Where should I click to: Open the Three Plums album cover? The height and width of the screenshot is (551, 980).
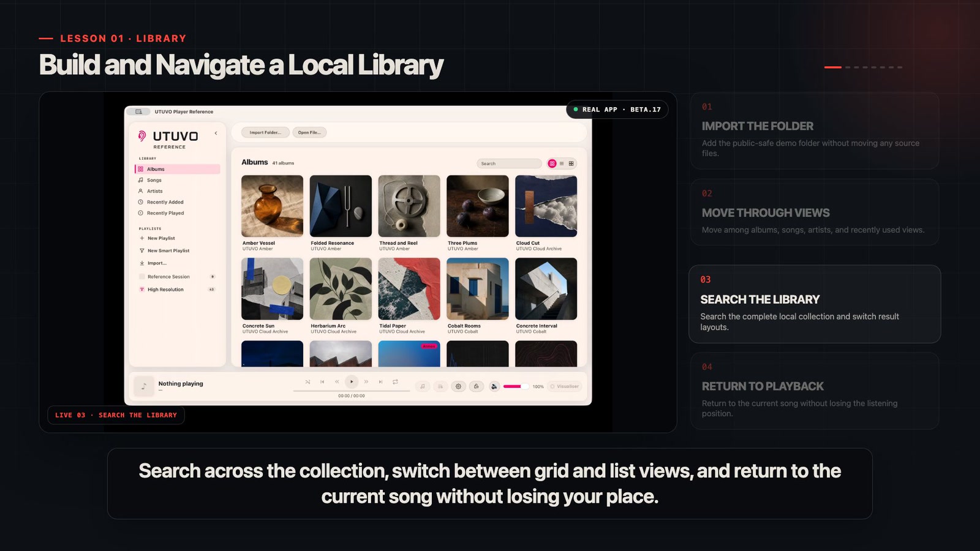(478, 206)
